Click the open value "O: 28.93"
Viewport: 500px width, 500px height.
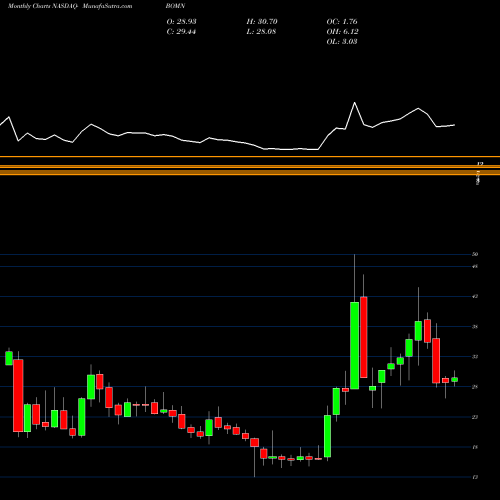[x=181, y=22]
